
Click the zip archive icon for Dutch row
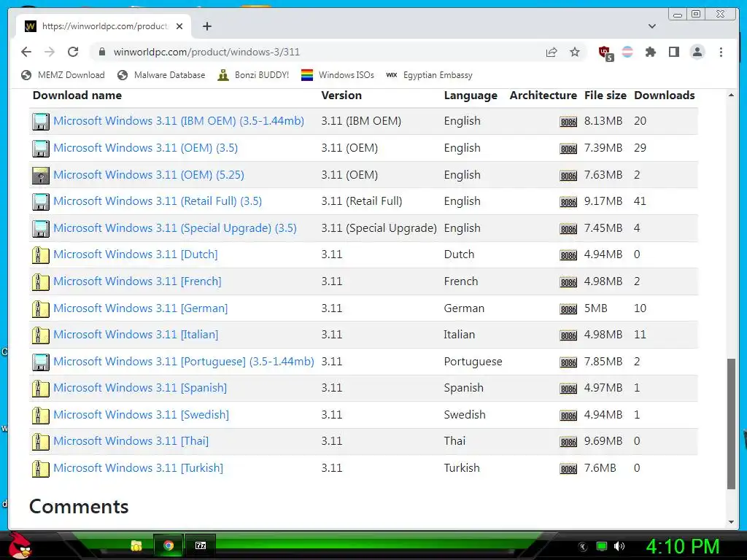41,255
